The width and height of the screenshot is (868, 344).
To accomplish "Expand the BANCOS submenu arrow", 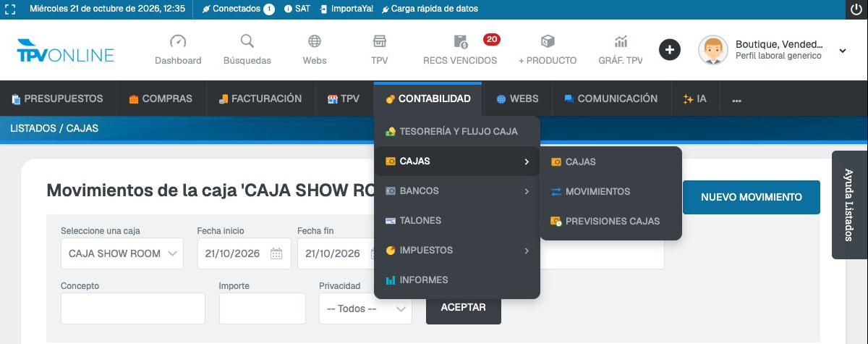I will 527,191.
